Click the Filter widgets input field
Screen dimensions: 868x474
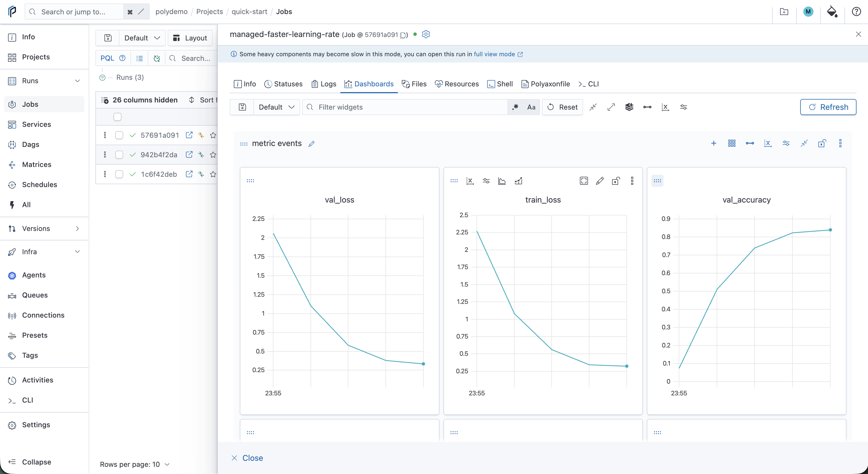coord(405,107)
